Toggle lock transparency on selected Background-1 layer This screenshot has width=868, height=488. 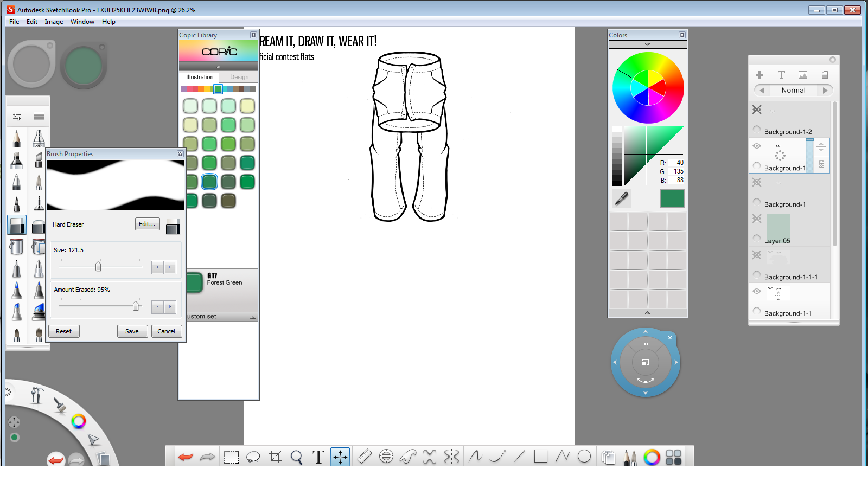(821, 164)
